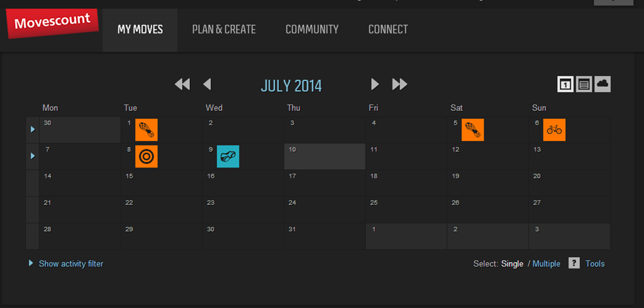Viewport: 644px width, 308px height.
Task: Select Single selection mode
Action: pyautogui.click(x=512, y=264)
